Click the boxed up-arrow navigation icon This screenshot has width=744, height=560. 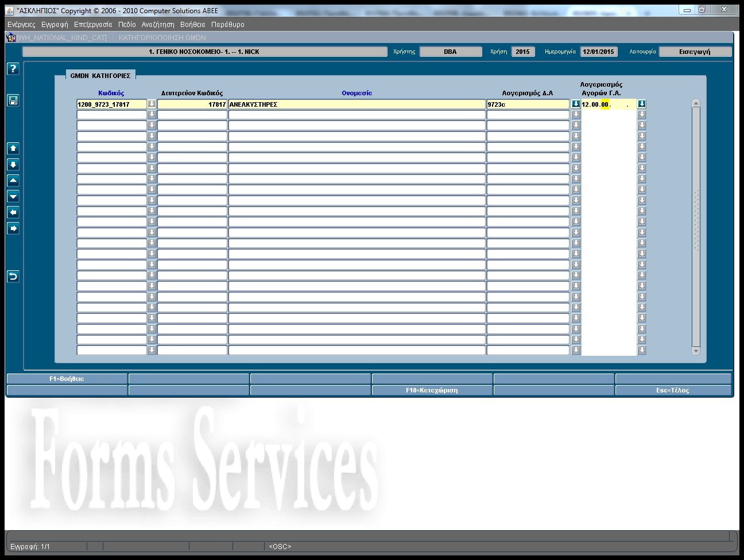[x=13, y=148]
